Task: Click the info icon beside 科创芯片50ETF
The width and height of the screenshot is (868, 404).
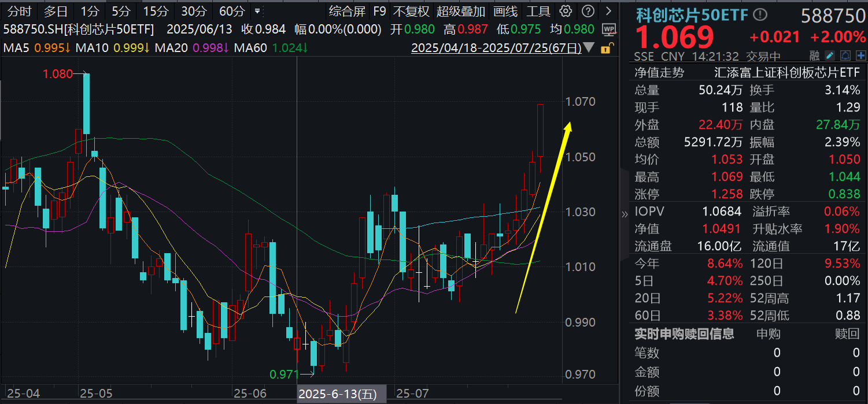Action: 760,15
